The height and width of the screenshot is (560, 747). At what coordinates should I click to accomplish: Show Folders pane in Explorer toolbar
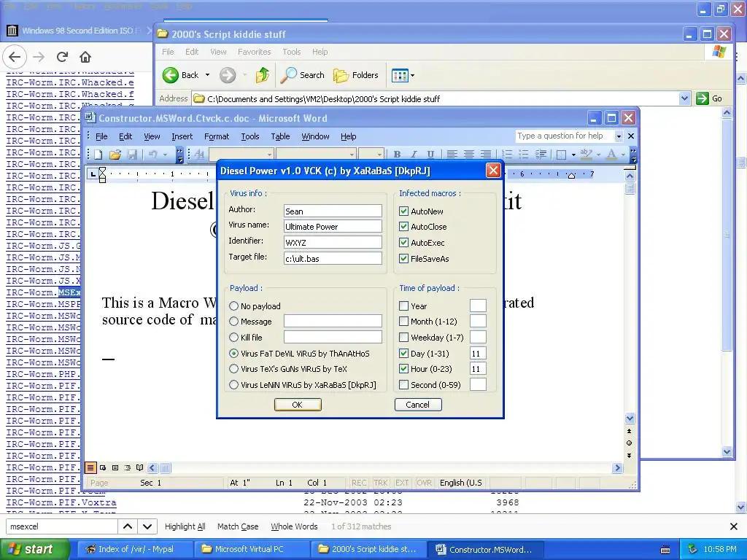355,75
